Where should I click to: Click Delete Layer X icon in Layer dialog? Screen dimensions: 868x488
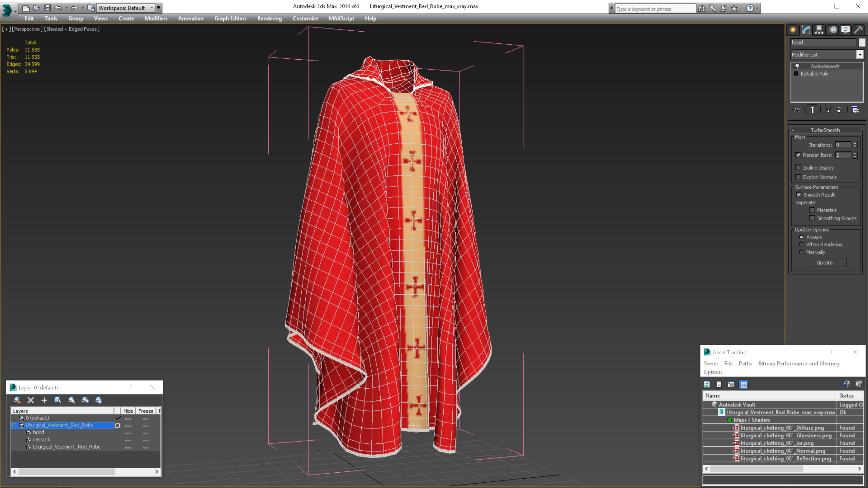tap(31, 400)
